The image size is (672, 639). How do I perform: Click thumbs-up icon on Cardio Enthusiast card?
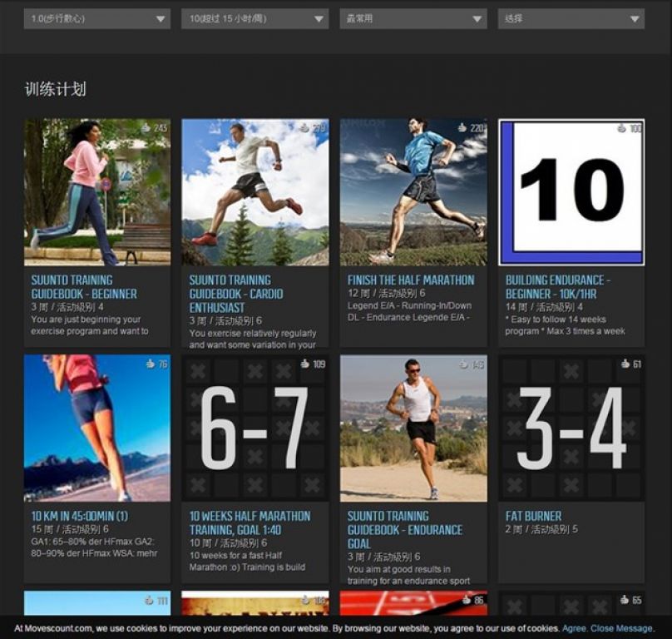coord(304,128)
